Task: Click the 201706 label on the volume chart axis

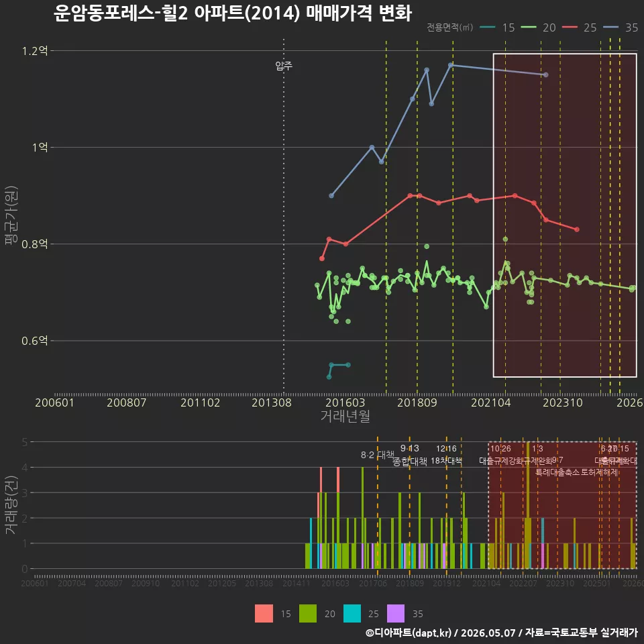Action: pos(373,583)
